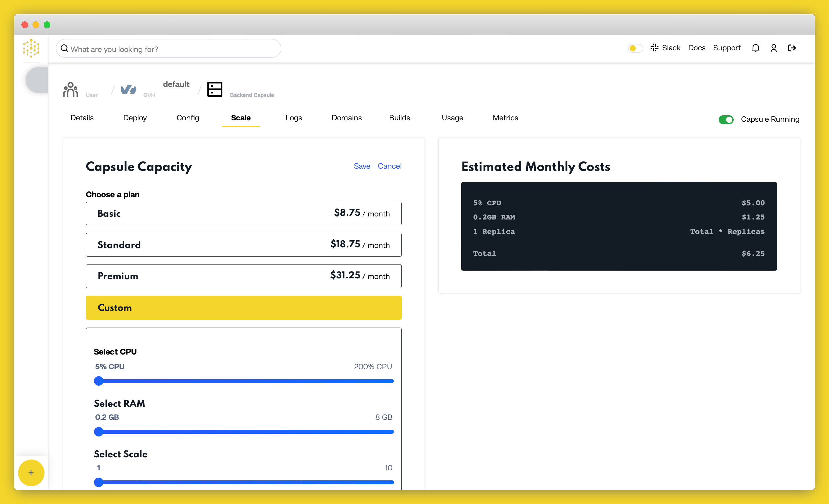This screenshot has width=829, height=504.
Task: Click the gray collapsed sidebar handle
Action: point(37,80)
